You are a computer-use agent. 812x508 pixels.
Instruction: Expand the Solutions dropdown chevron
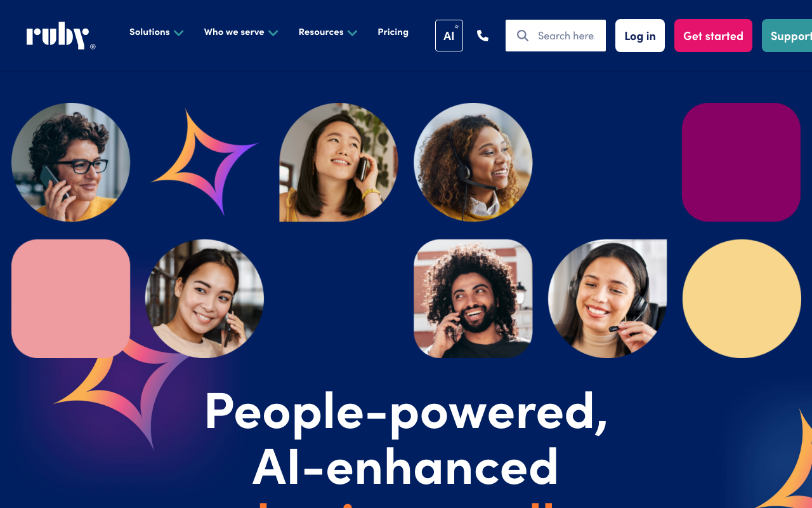179,32
